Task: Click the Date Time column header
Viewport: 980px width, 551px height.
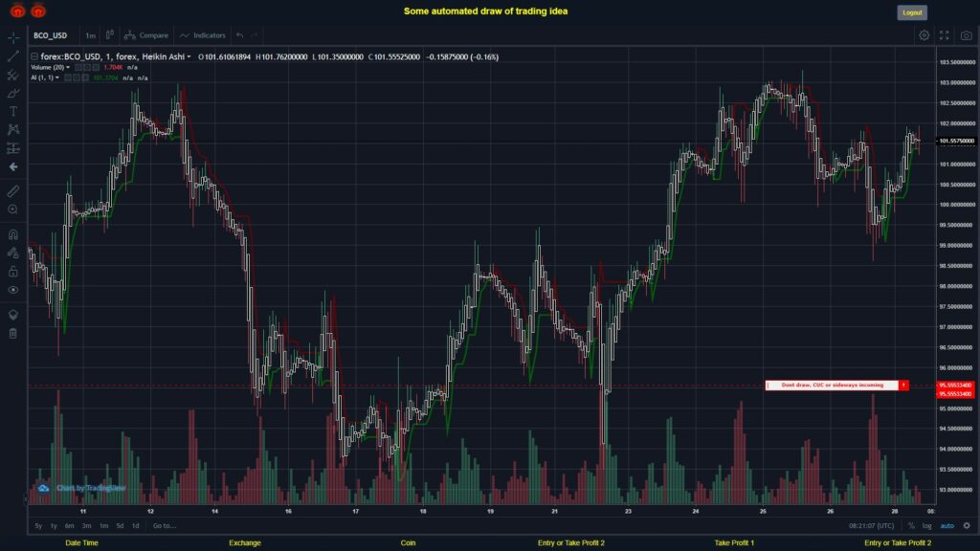Action: [x=82, y=543]
